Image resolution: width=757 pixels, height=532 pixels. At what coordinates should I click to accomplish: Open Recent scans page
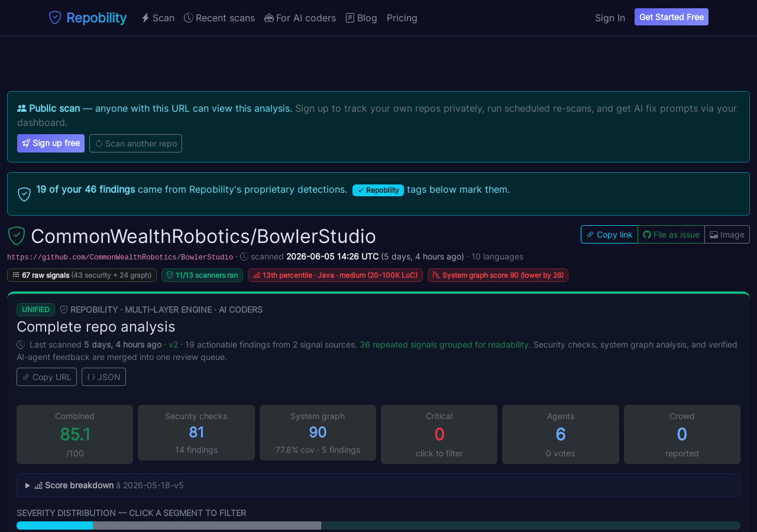click(x=219, y=18)
